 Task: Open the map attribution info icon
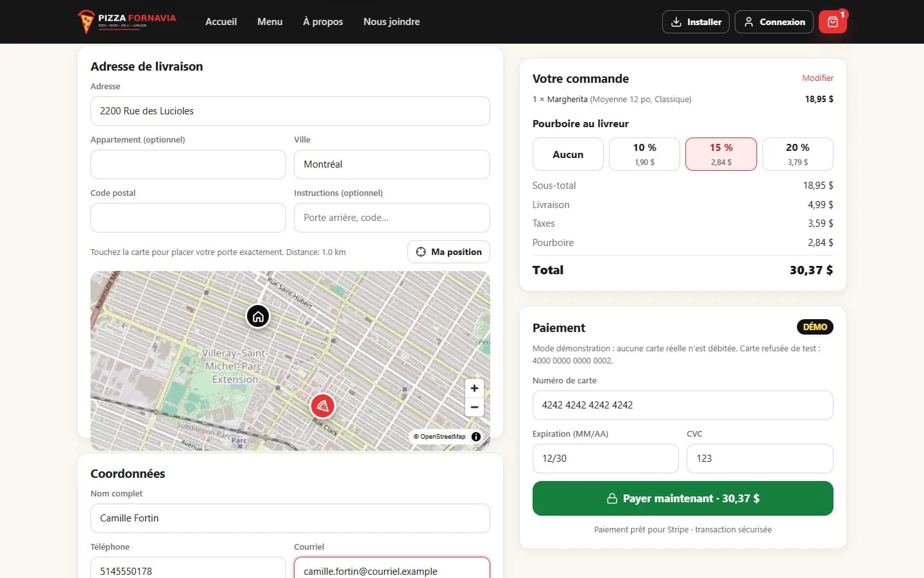[476, 437]
